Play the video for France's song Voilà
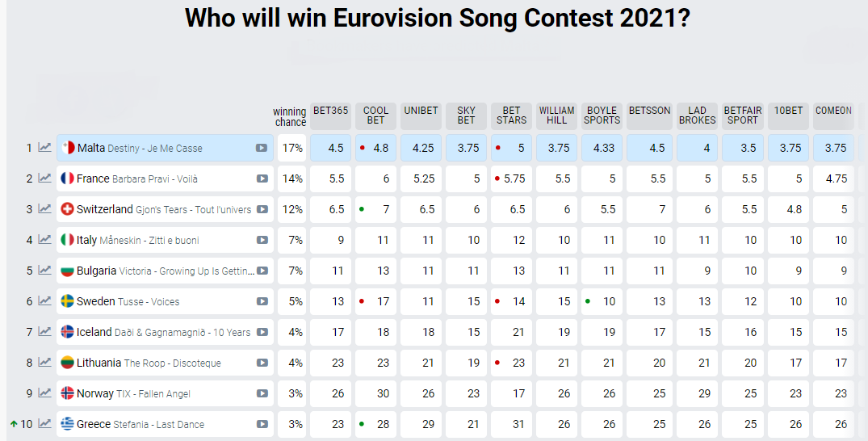Image resolution: width=868 pixels, height=441 pixels. click(262, 178)
